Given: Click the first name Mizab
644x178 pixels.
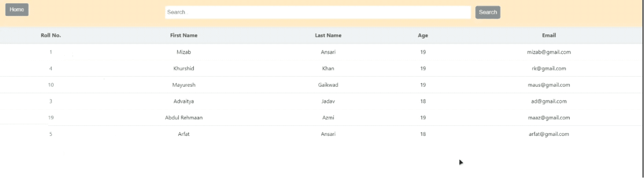Looking at the screenshot, I should tap(184, 52).
